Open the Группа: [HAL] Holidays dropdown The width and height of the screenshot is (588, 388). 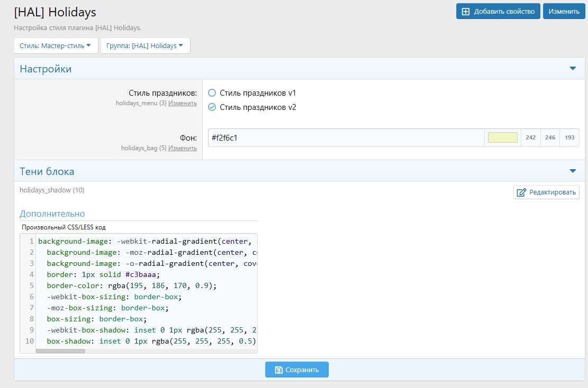[x=145, y=46]
